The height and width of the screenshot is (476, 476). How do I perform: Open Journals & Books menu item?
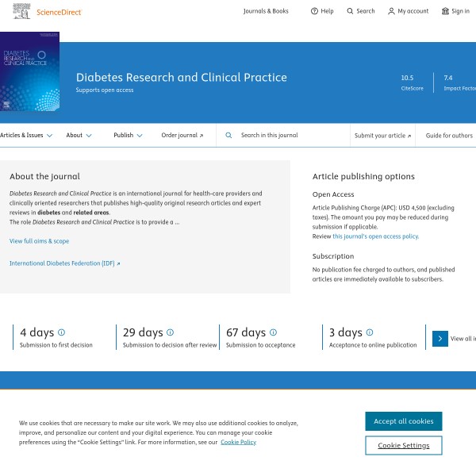click(x=266, y=11)
